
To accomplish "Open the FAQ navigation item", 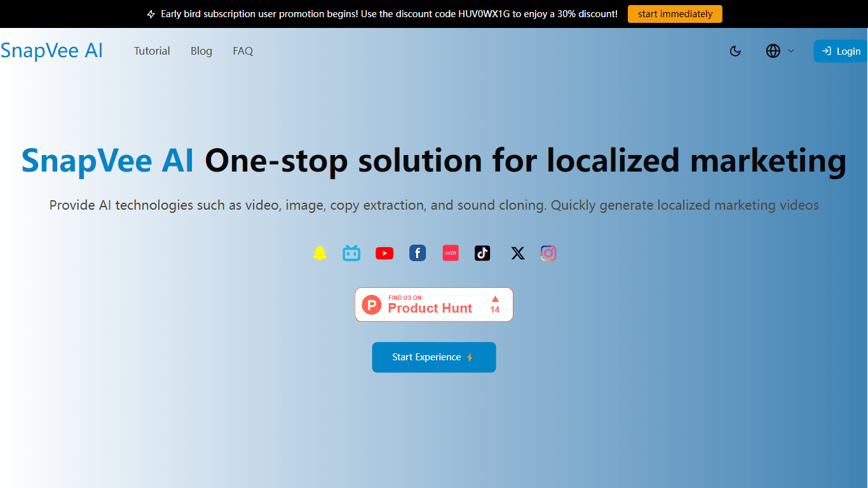I will point(243,51).
